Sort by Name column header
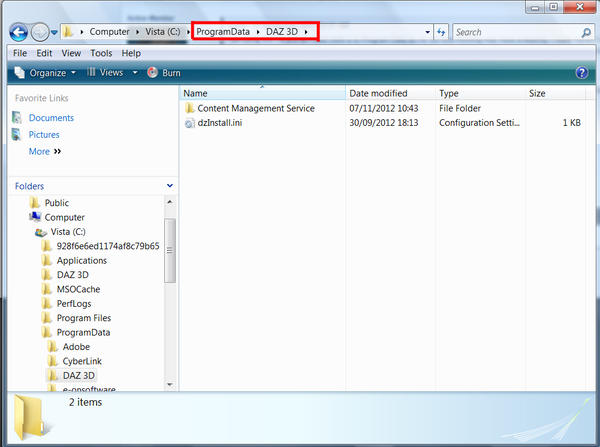Screen dimensions: 600x447 pos(262,93)
